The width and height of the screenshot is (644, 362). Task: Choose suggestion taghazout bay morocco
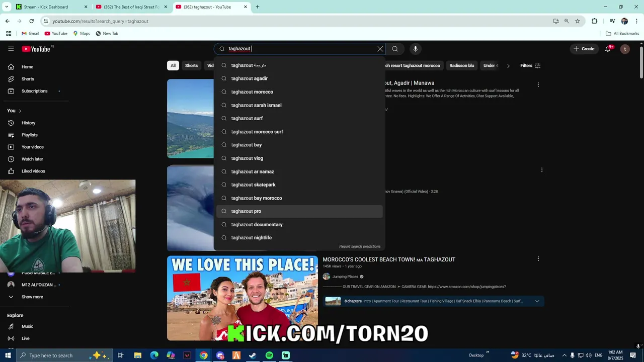(x=299, y=198)
